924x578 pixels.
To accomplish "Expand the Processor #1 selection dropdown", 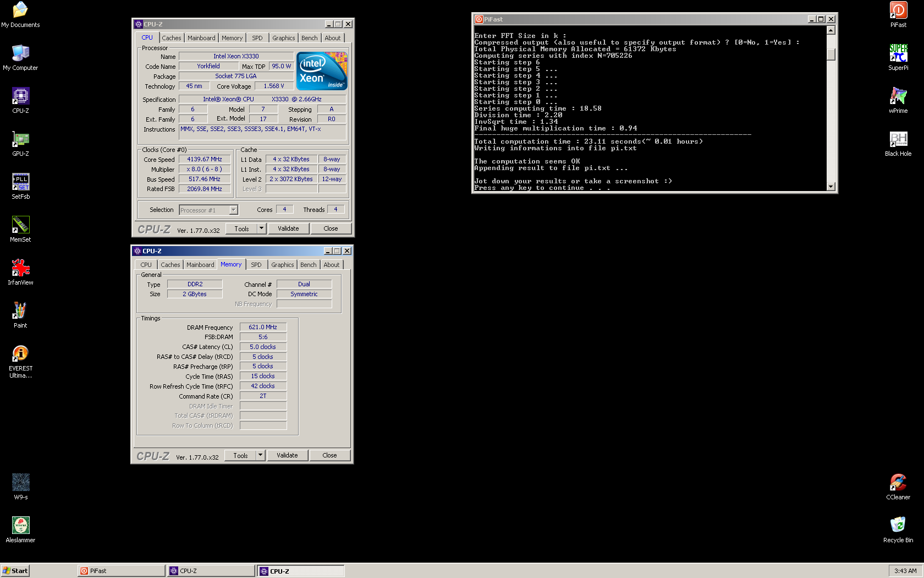I will 233,210.
